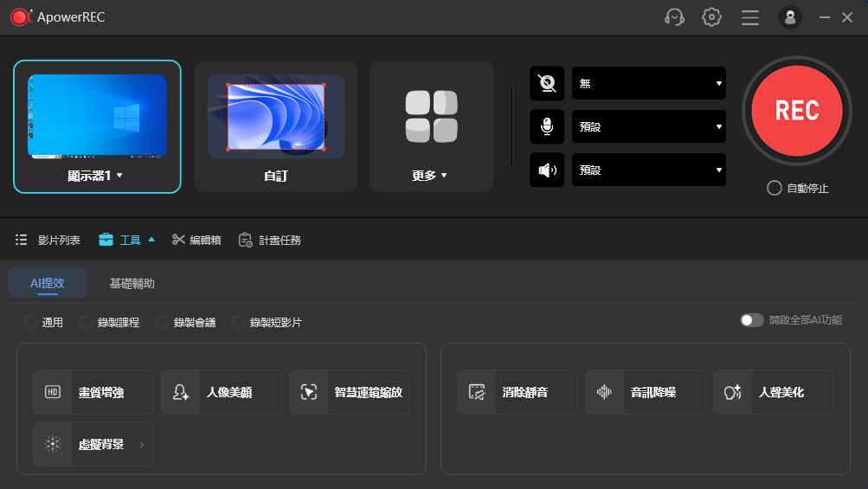The image size is (868, 489).
Task: Switch to the 基礎輔助 tab
Action: 132,284
